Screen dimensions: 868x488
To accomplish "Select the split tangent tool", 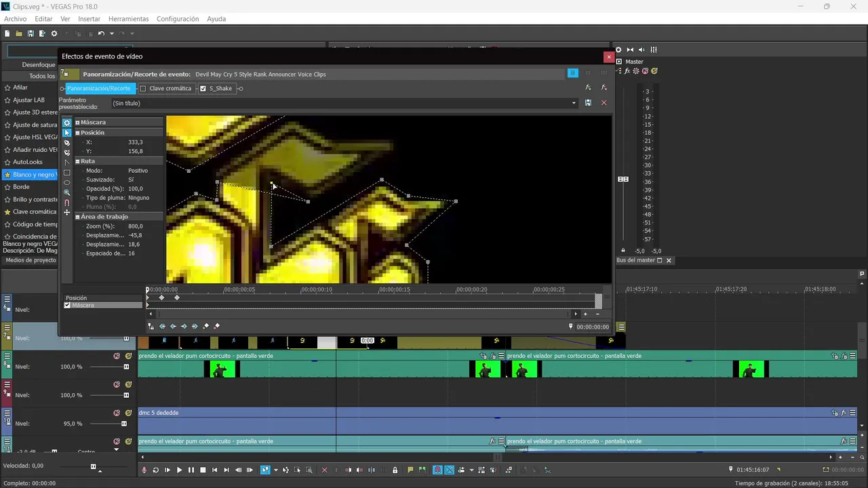I will coord(67,163).
